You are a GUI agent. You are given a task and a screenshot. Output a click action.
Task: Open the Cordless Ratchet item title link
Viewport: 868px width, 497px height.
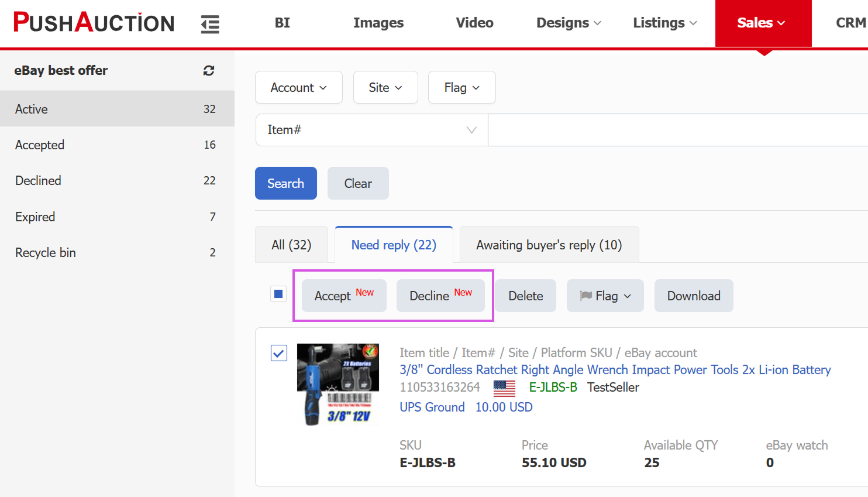615,370
